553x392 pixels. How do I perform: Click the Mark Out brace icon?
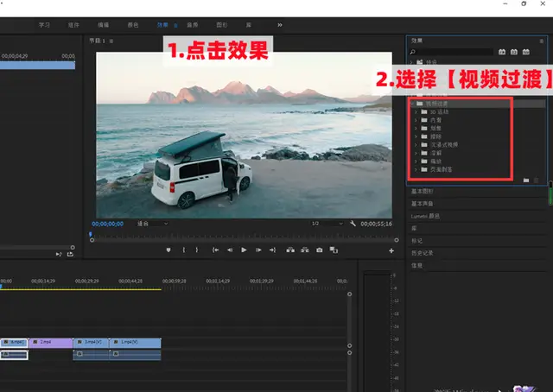click(197, 250)
